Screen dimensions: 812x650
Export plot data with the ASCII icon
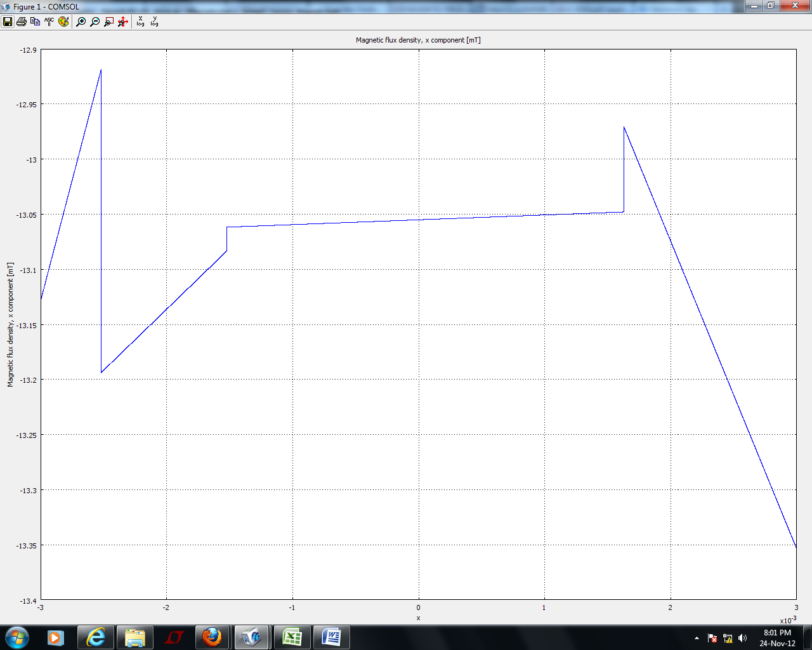49,22
